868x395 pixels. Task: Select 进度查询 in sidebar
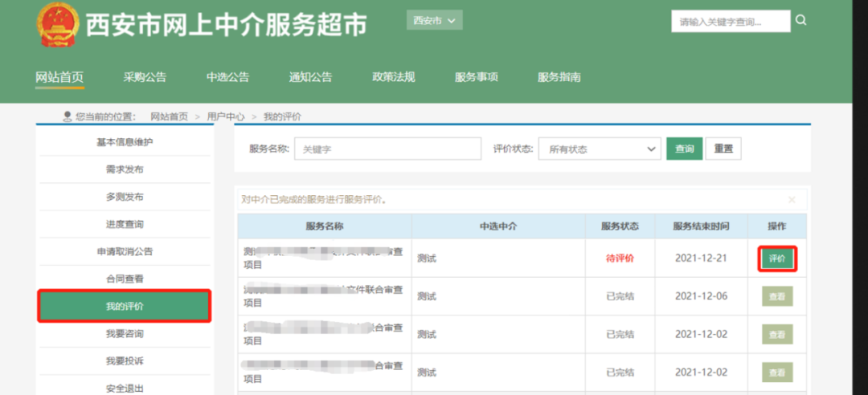[x=125, y=224]
